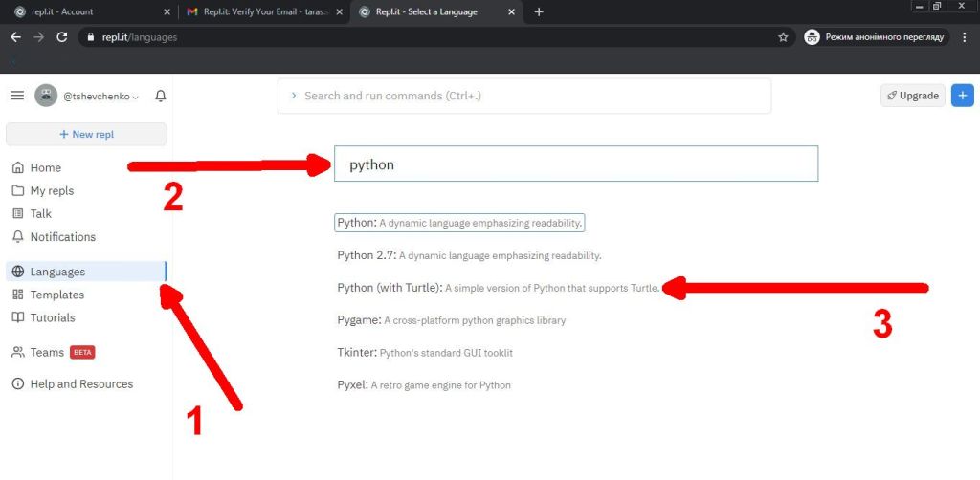Reload the page
The width and height of the screenshot is (980, 480).
click(x=62, y=37)
